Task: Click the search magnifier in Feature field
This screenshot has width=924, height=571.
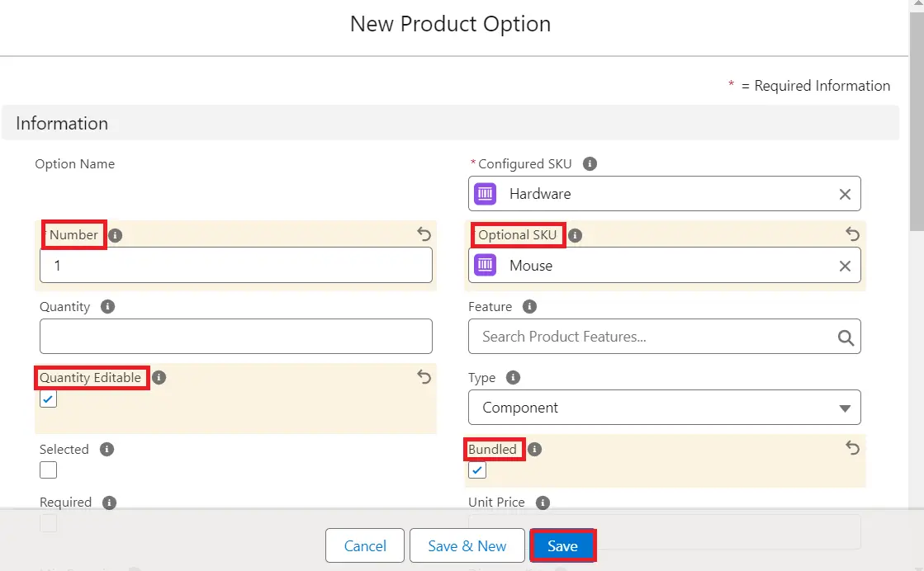Action: pos(845,337)
